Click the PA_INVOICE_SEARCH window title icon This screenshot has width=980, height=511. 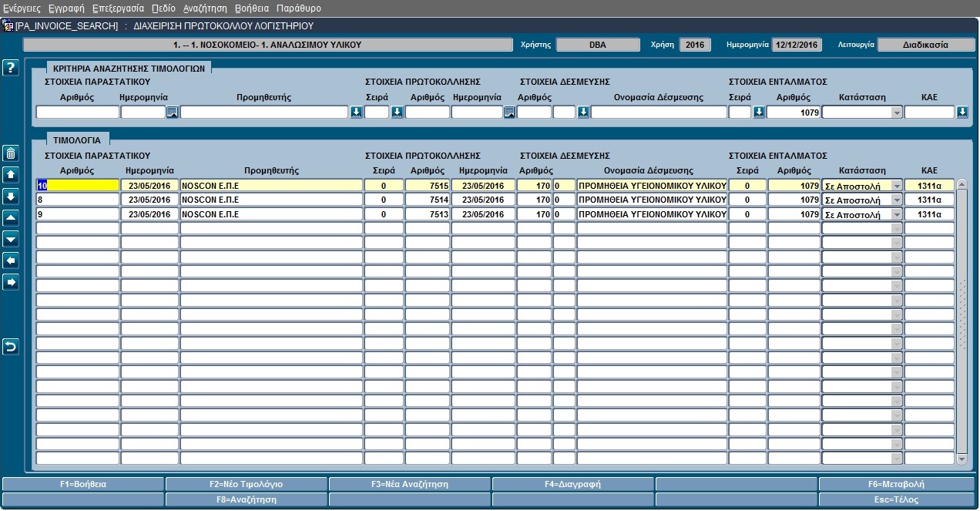point(8,26)
